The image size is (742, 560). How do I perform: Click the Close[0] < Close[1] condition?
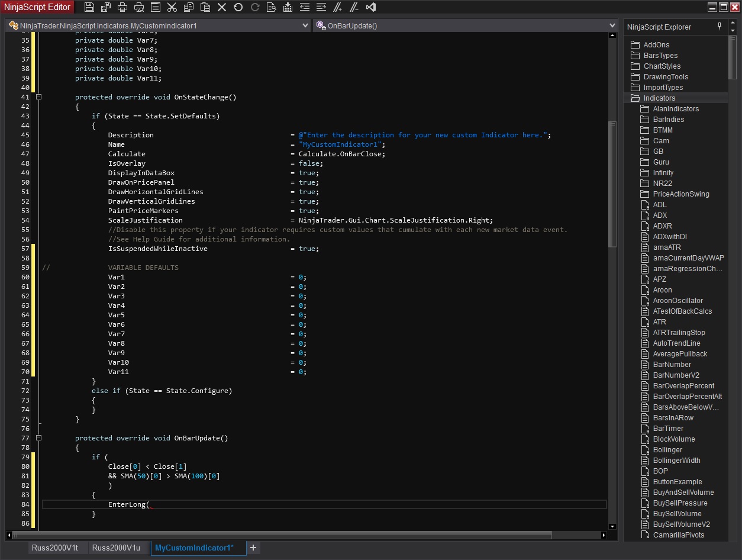pyautogui.click(x=147, y=466)
